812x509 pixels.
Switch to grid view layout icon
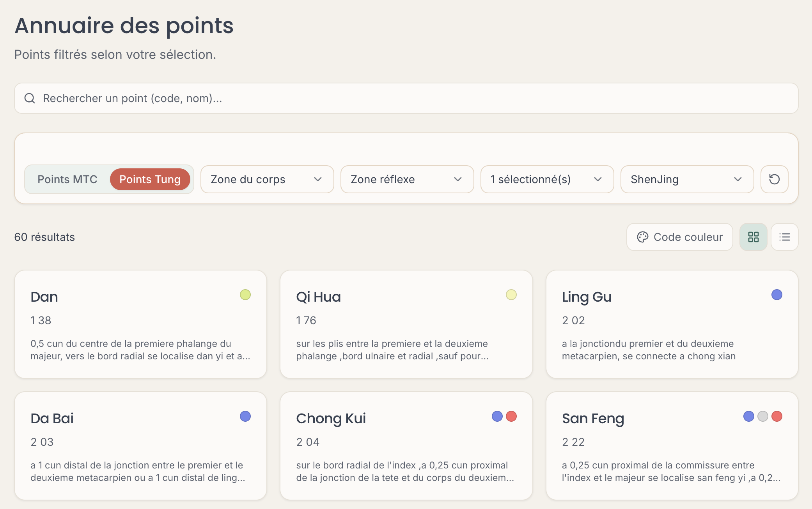point(753,237)
